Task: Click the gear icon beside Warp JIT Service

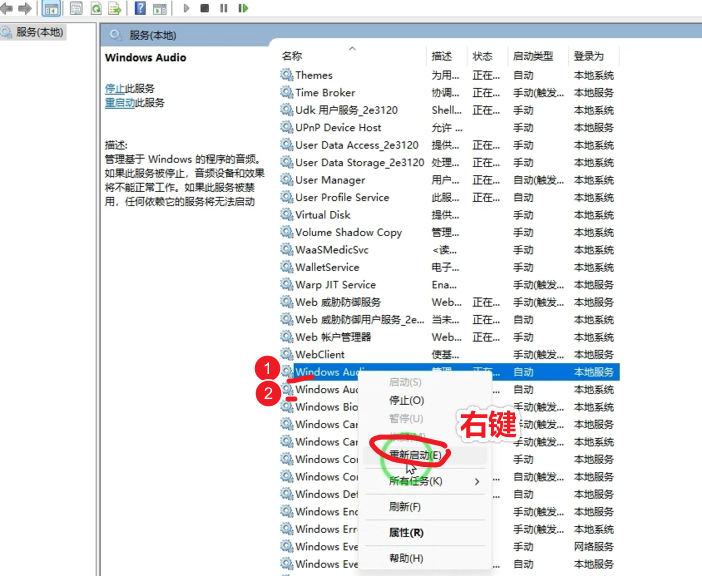Action: coord(287,284)
